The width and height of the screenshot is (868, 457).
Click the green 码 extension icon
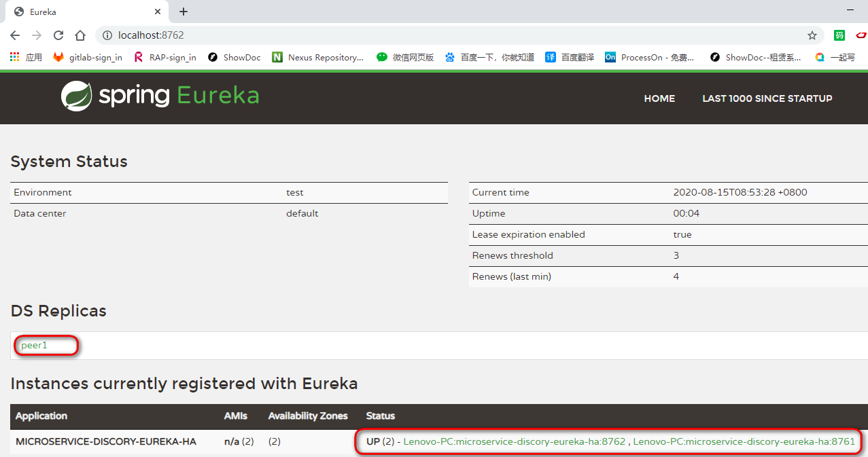(x=839, y=35)
